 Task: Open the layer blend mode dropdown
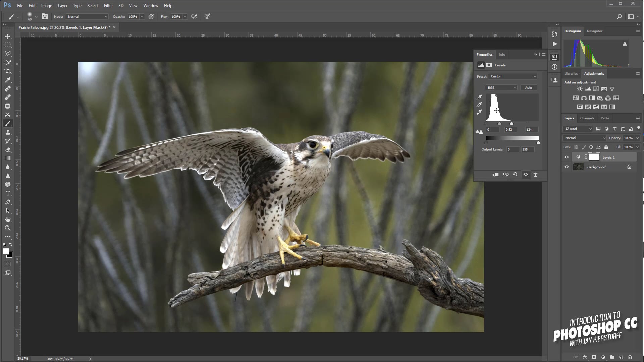[x=584, y=138]
